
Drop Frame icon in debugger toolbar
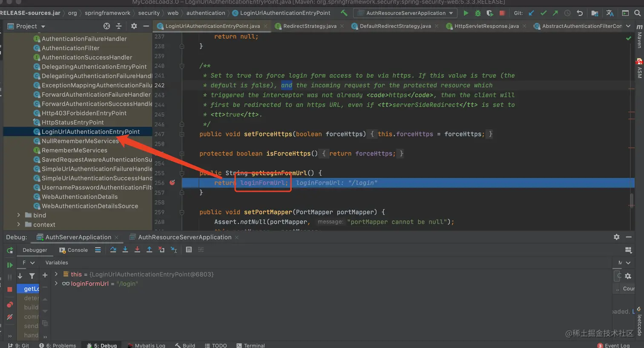161,250
